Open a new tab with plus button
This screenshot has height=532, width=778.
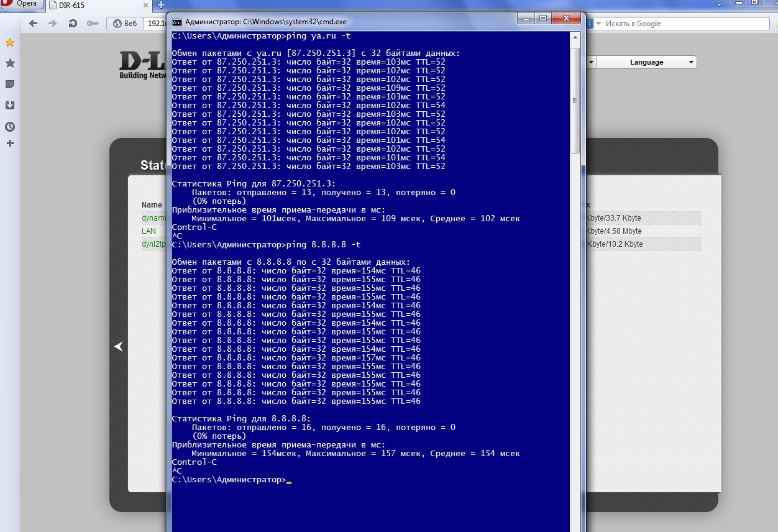tap(161, 5)
